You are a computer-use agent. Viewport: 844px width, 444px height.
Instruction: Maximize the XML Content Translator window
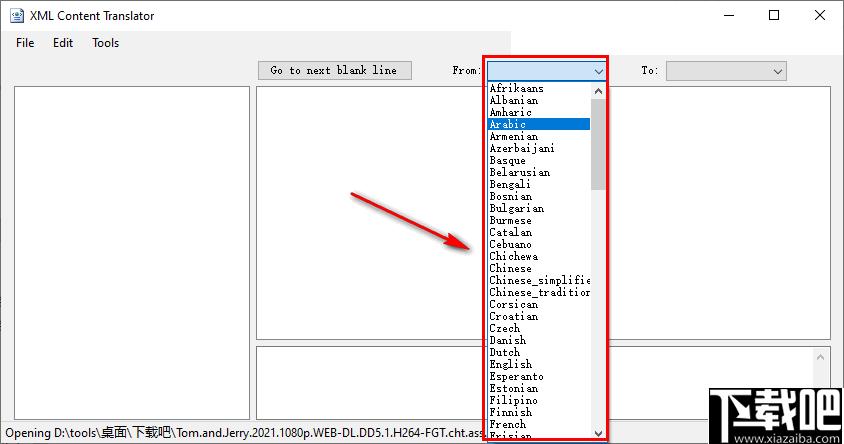[x=774, y=15]
